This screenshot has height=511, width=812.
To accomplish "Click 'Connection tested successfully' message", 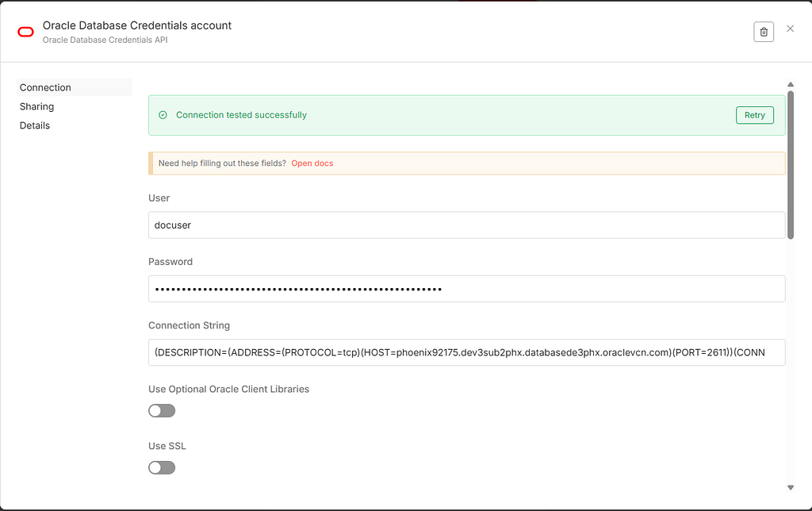I will (241, 115).
